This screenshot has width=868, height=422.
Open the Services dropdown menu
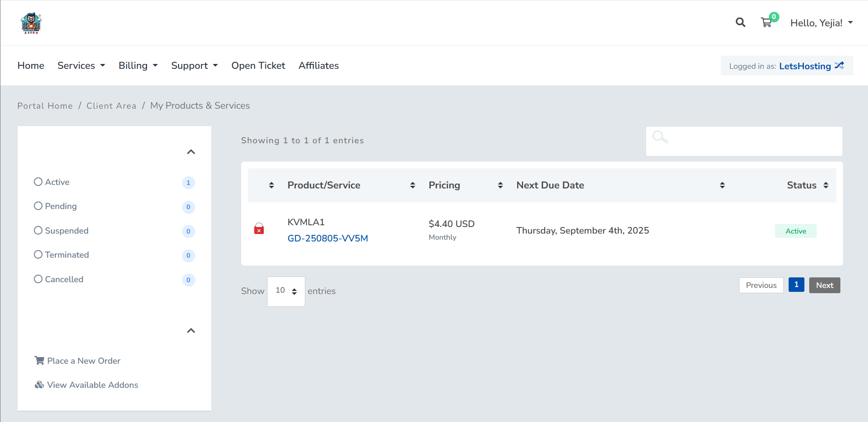tap(81, 65)
